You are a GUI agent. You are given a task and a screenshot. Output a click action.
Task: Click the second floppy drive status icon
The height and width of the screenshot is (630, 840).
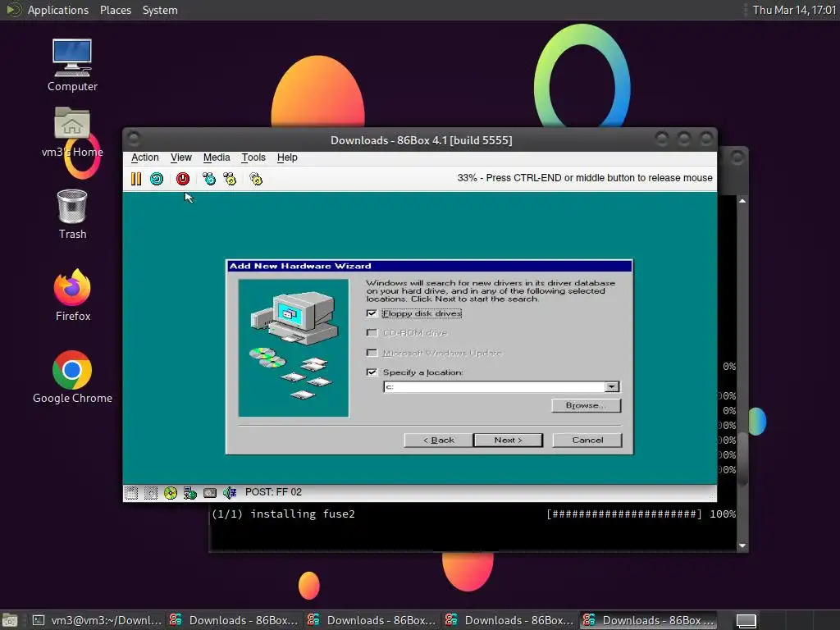click(x=151, y=493)
